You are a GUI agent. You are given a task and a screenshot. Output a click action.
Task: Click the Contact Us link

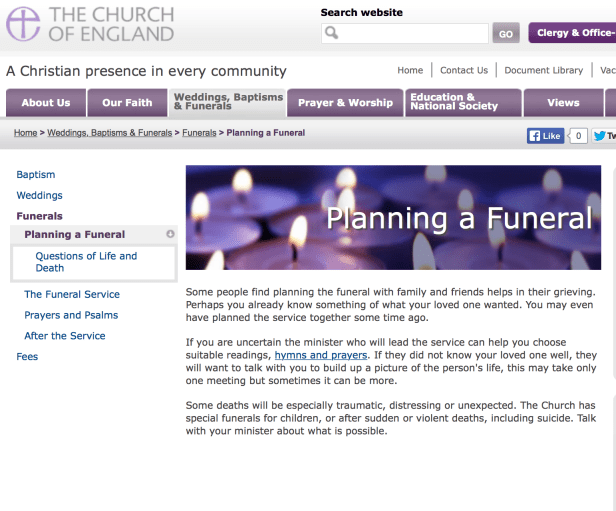(x=464, y=70)
